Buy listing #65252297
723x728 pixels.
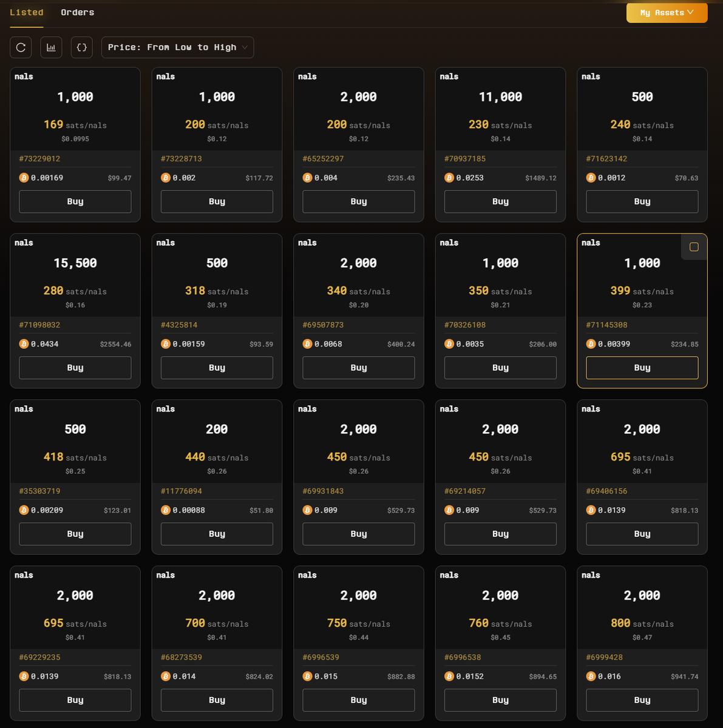pyautogui.click(x=359, y=201)
